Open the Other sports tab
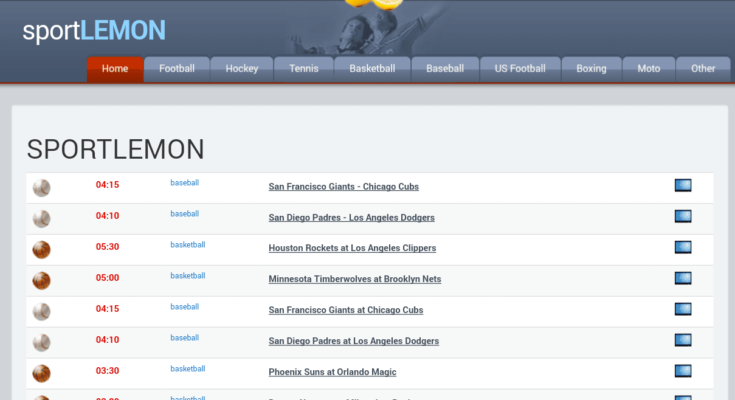 pos(703,69)
